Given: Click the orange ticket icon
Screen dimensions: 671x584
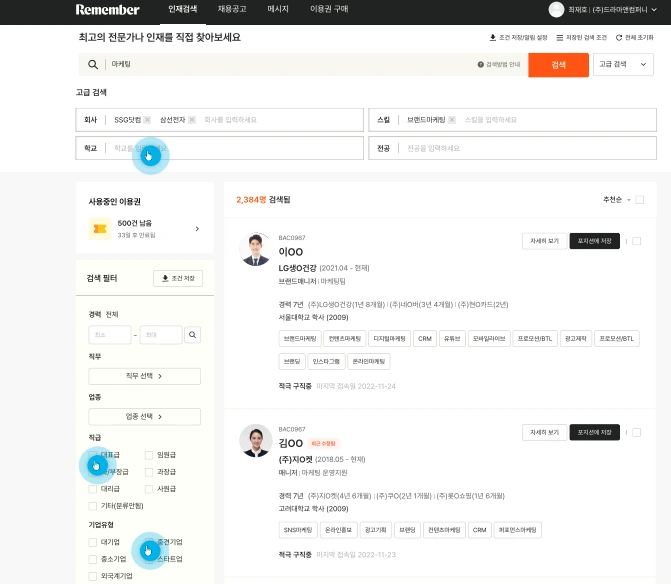Looking at the screenshot, I should [100, 229].
